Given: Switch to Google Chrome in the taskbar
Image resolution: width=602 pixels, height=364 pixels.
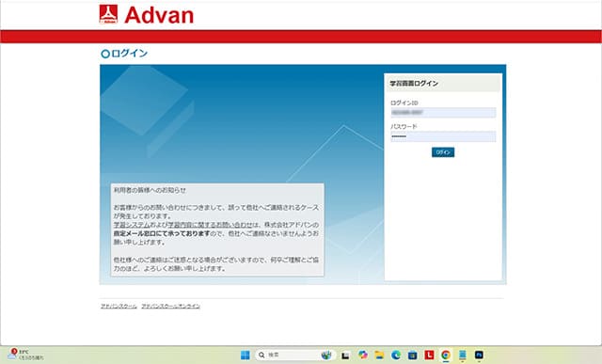Looking at the screenshot, I should [x=446, y=356].
